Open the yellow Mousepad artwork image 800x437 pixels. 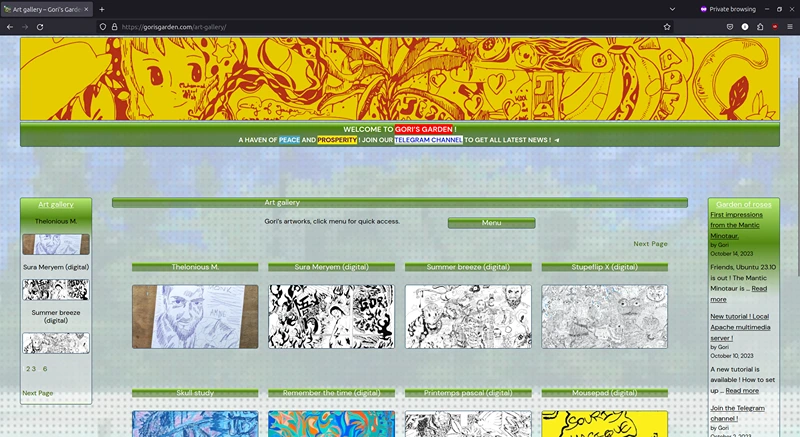605,424
